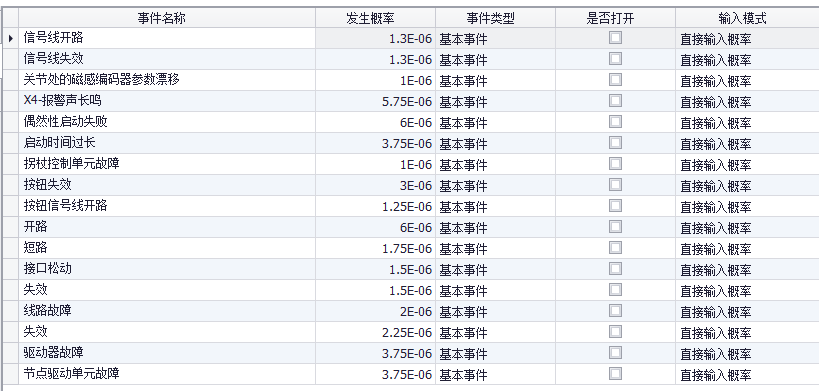Select the 信号线开路 name cell

(167, 38)
